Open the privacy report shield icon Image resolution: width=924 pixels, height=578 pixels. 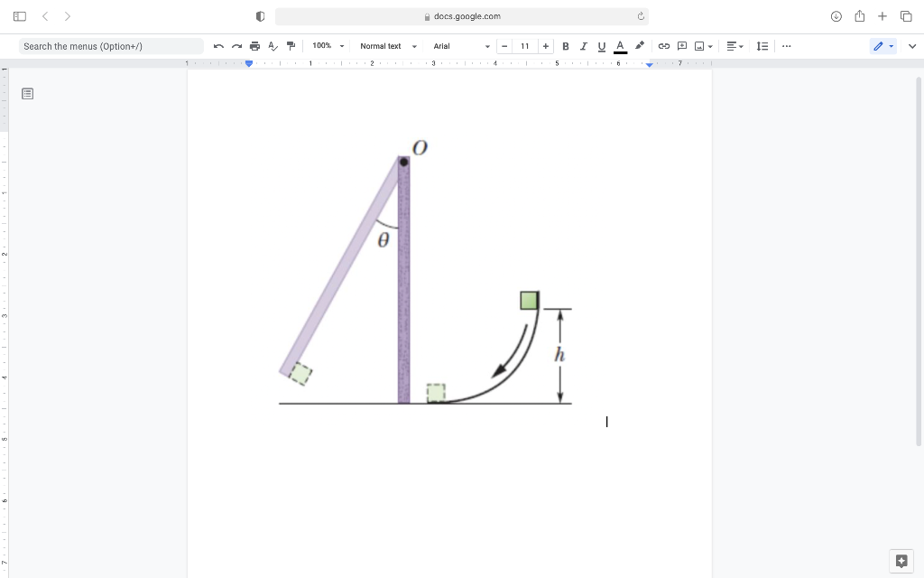point(261,16)
